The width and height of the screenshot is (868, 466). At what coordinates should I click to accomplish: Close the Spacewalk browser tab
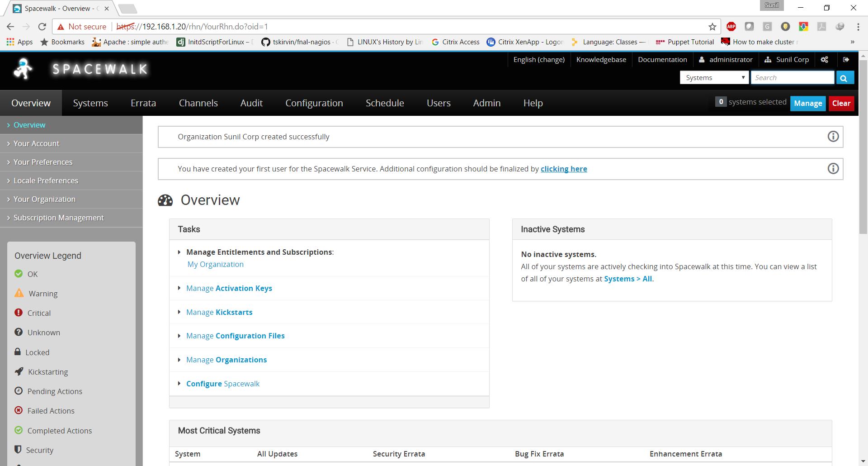click(x=107, y=9)
